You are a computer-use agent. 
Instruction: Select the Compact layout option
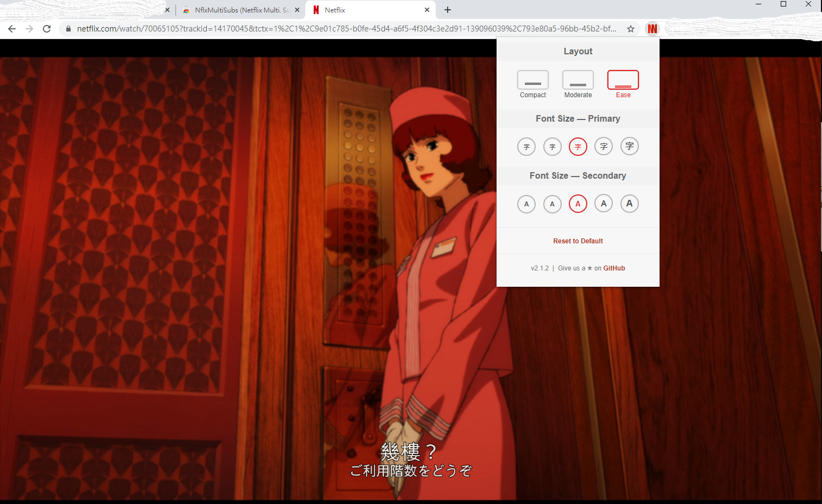click(533, 84)
